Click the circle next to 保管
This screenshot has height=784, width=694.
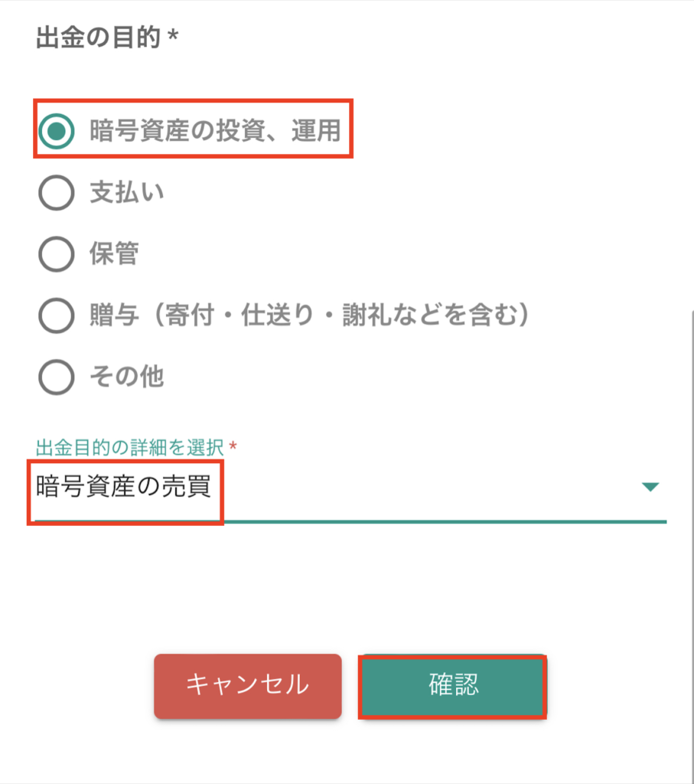coord(55,254)
